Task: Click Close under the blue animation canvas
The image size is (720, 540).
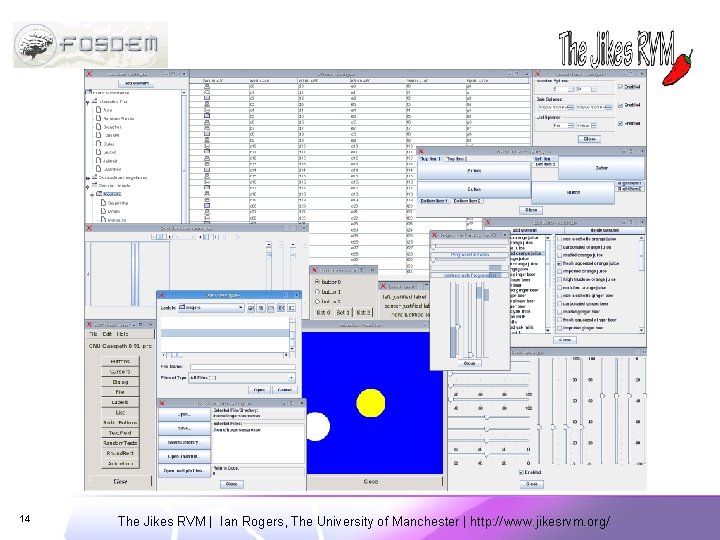Action: (371, 482)
